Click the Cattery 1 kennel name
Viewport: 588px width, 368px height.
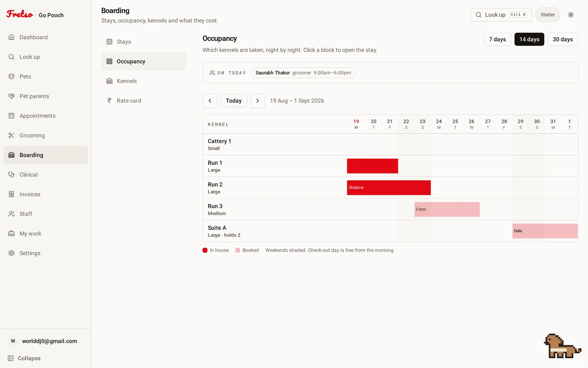[219, 141]
